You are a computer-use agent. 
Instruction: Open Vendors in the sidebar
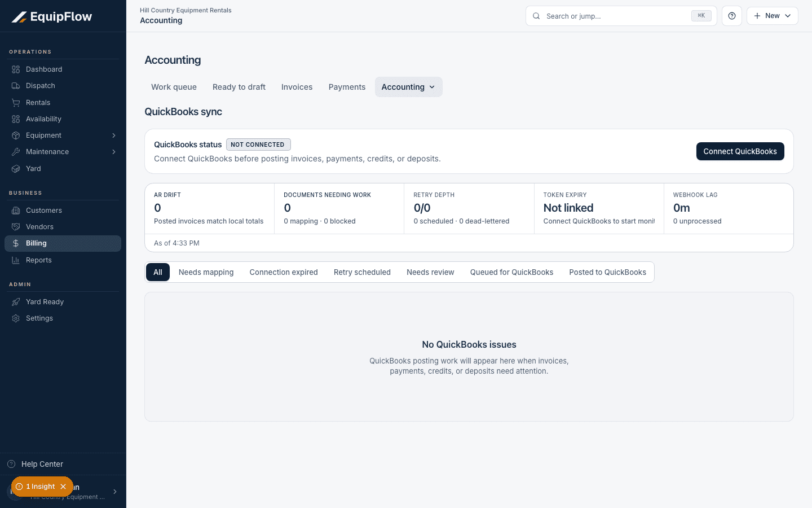click(63, 227)
